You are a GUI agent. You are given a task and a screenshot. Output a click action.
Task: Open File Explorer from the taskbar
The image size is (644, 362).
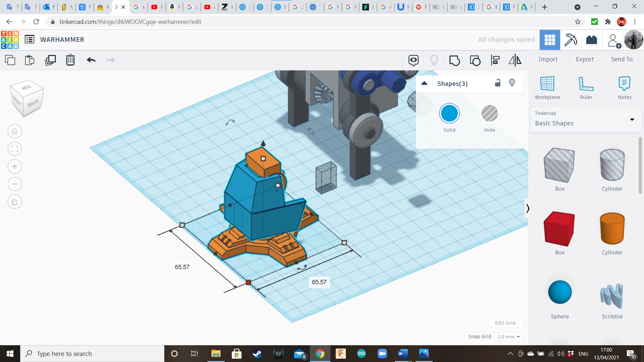216,354
